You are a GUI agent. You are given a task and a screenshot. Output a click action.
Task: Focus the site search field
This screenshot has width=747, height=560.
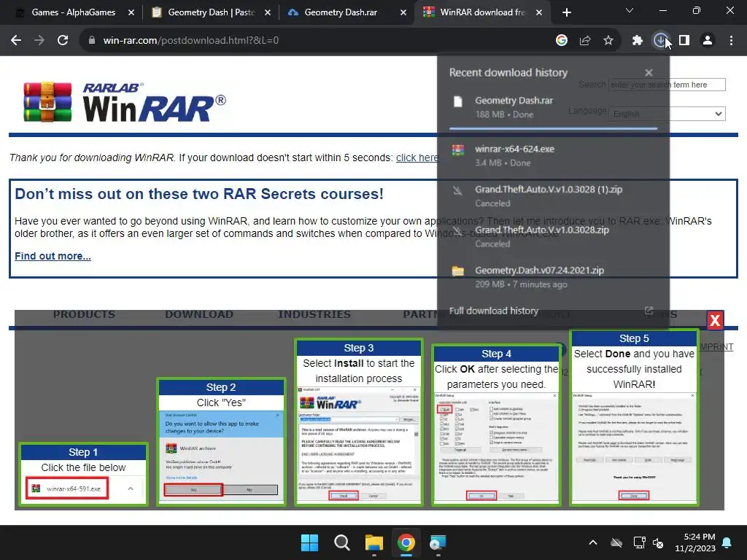667,85
